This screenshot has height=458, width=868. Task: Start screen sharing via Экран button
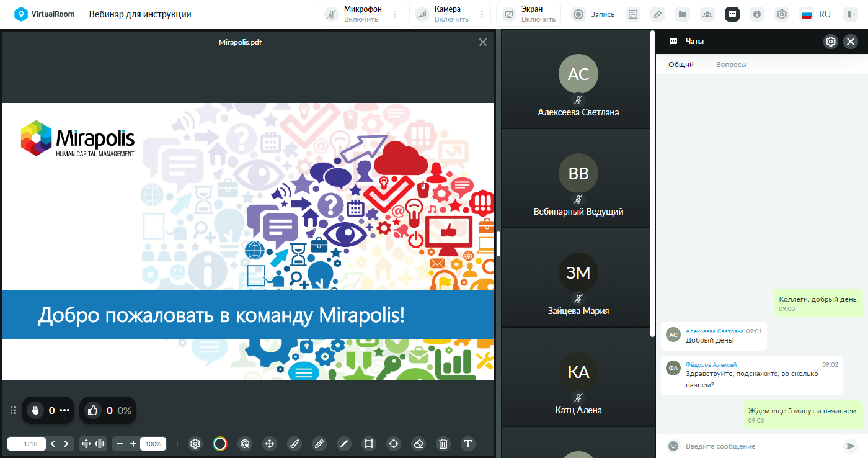click(x=528, y=14)
